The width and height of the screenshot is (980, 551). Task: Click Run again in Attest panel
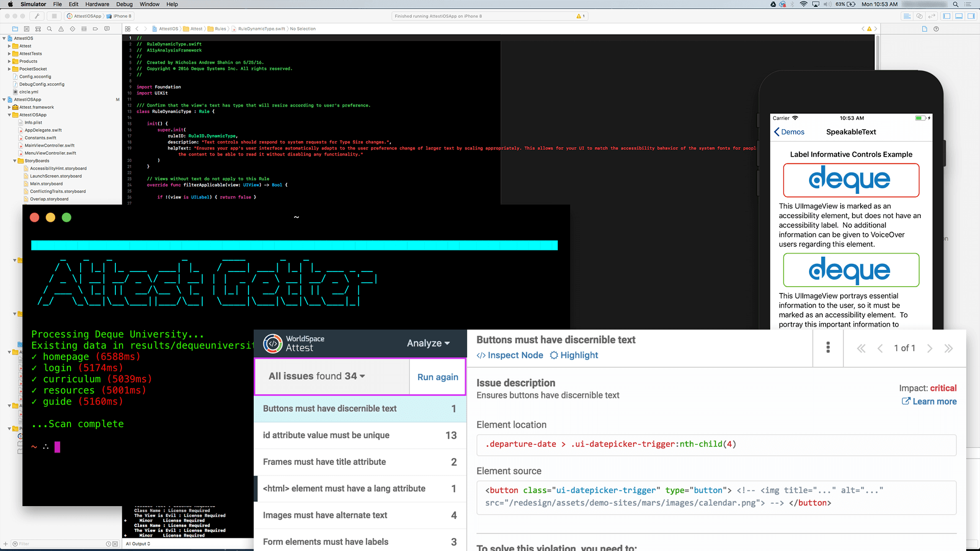pos(438,377)
